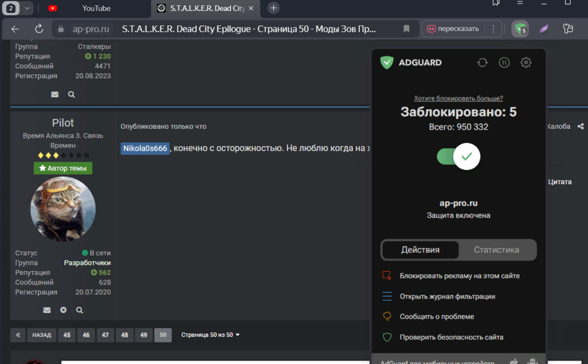Go to page 48
Image resolution: width=588 pixels, height=364 pixels.
(125, 335)
